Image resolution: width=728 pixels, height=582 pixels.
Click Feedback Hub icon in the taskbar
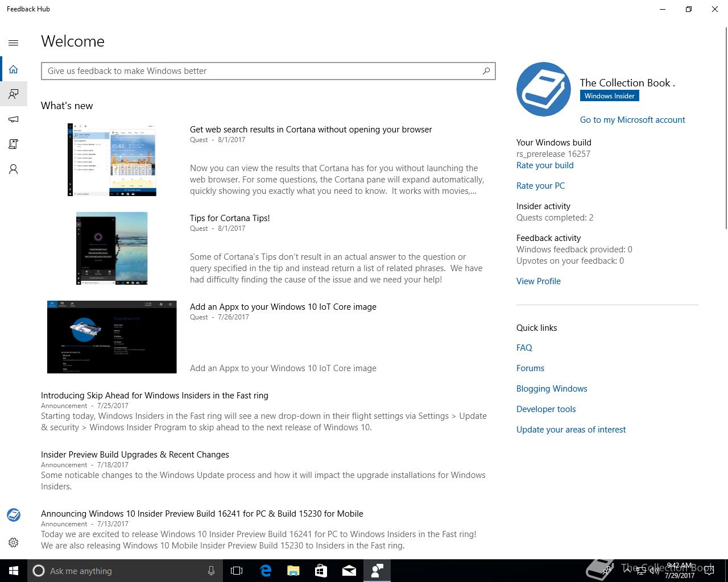coord(377,571)
